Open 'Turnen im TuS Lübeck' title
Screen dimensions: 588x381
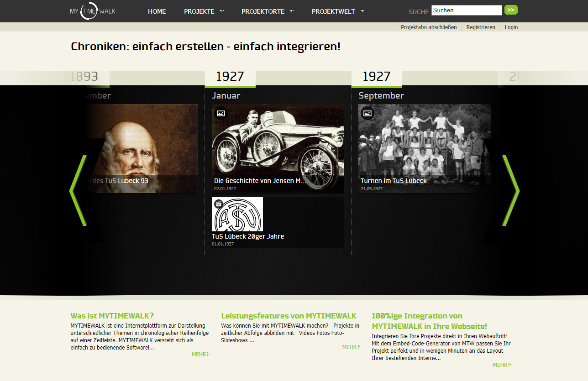[x=394, y=181]
